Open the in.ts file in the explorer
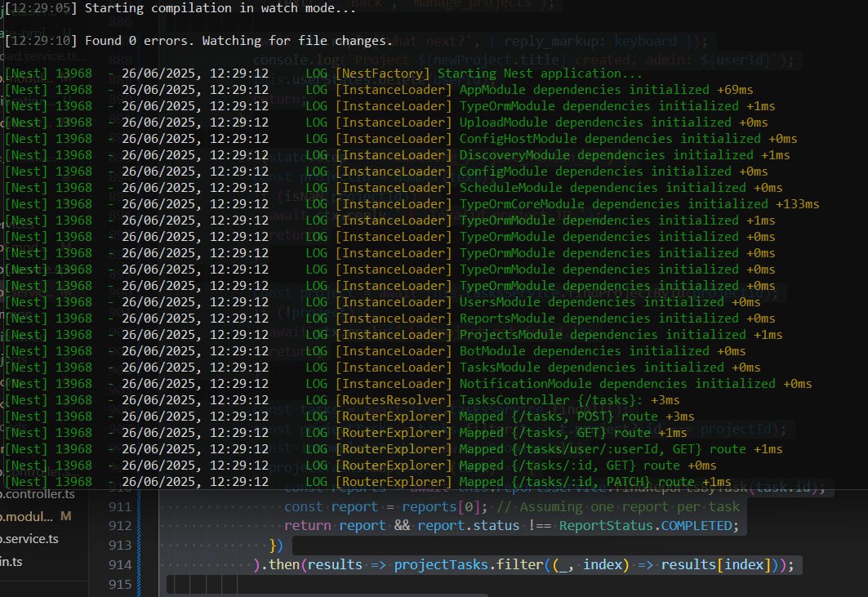The height and width of the screenshot is (597, 868). (11, 562)
